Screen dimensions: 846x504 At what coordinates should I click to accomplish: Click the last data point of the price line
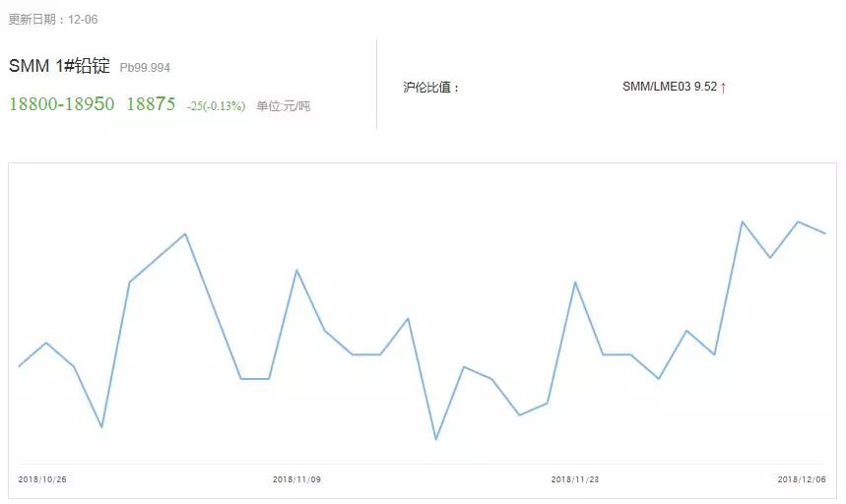tap(825, 233)
